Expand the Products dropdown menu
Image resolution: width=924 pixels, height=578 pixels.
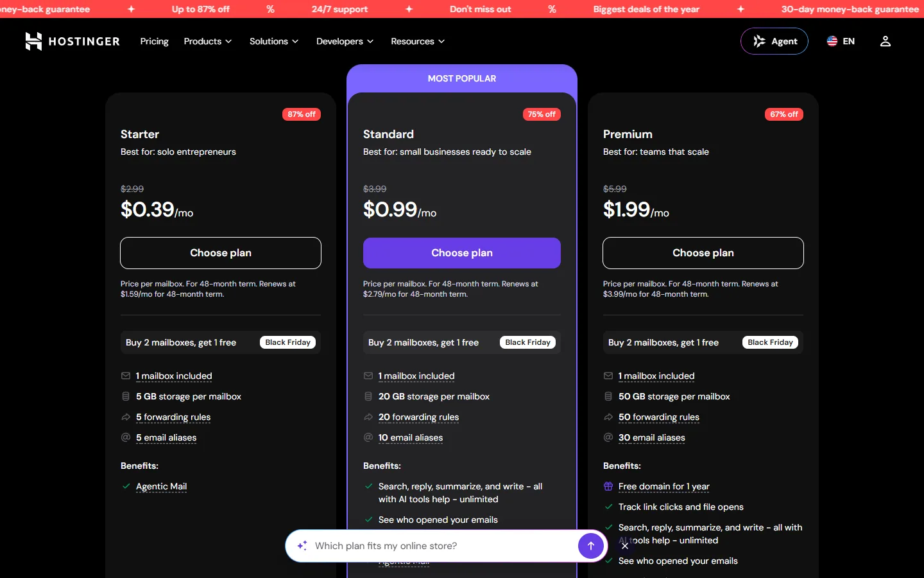pos(208,41)
